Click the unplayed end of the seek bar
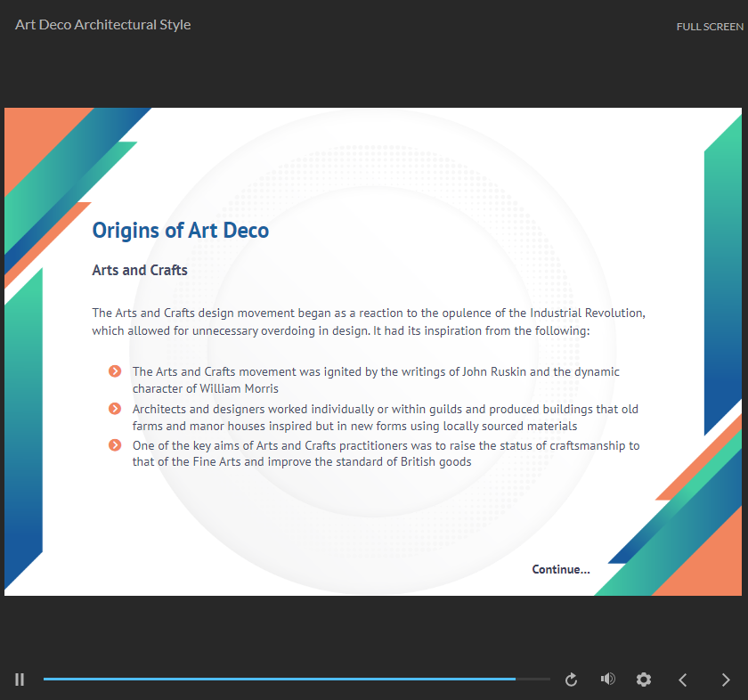The image size is (748, 700). [x=534, y=680]
